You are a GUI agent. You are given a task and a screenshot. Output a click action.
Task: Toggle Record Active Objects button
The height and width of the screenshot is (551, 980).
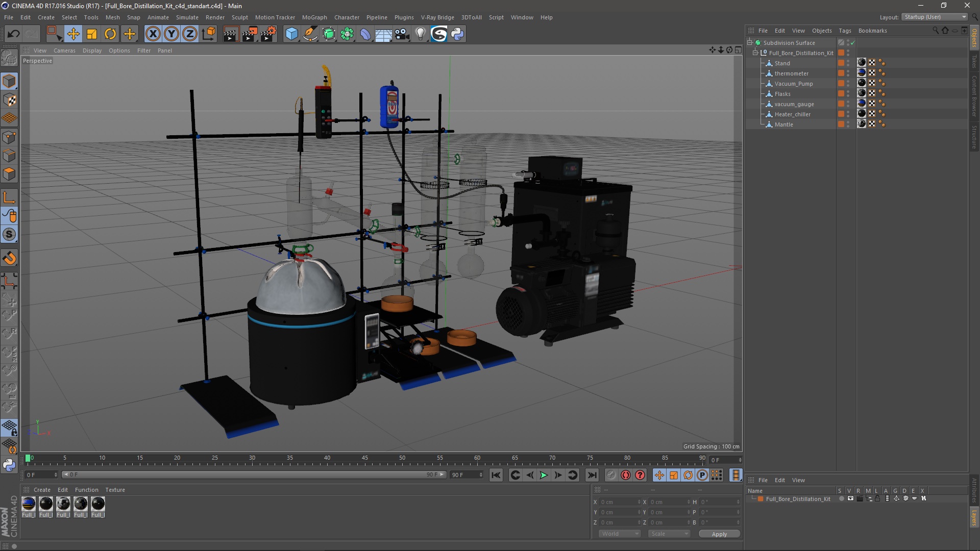[x=611, y=475]
